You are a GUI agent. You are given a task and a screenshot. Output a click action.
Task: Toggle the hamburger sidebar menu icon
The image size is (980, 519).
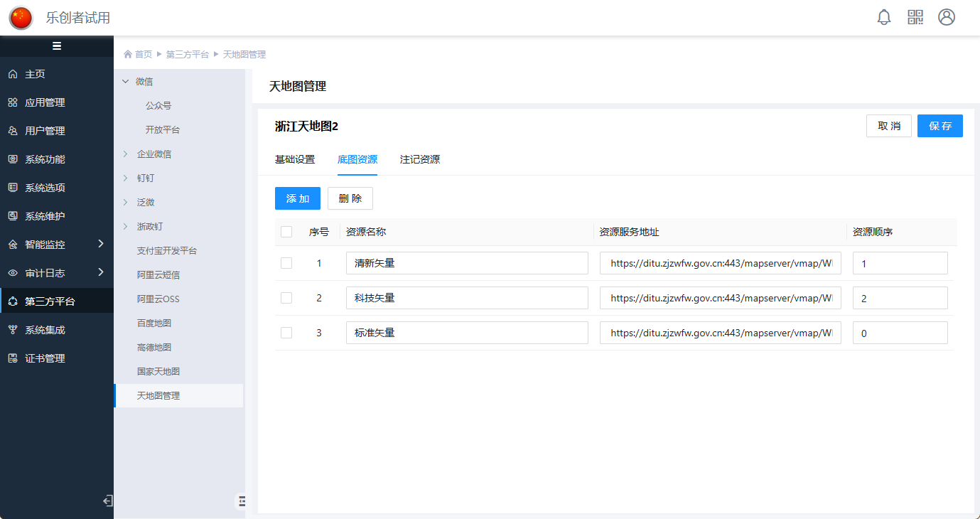[57, 46]
